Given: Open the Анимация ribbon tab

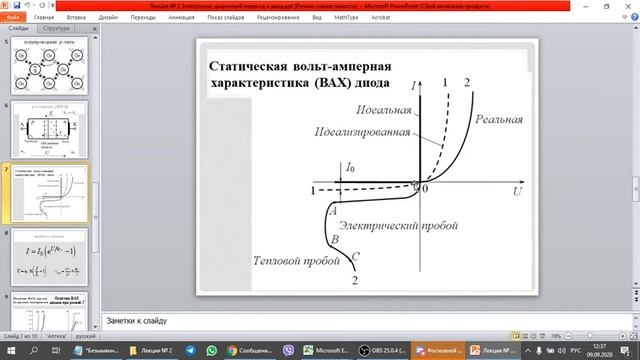Looking at the screenshot, I should tap(181, 18).
